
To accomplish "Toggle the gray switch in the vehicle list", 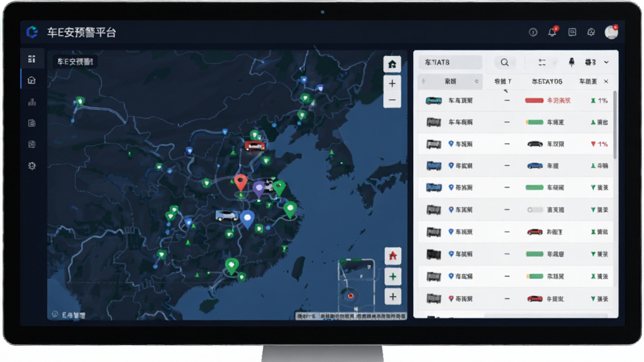I will (x=535, y=210).
